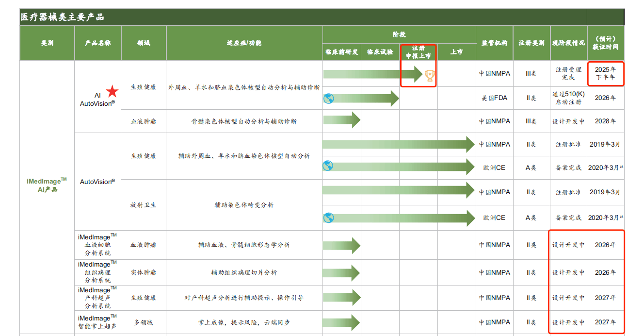Select the iMedImage AI产品 category cell
This screenshot has width=644, height=336.
click(47, 185)
